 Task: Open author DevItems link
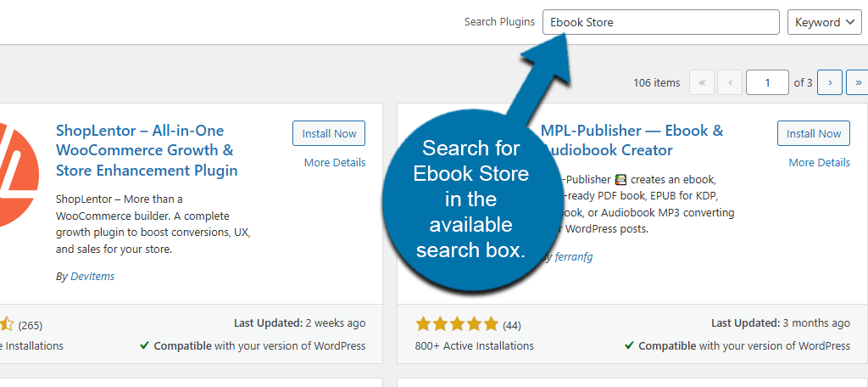tap(92, 276)
